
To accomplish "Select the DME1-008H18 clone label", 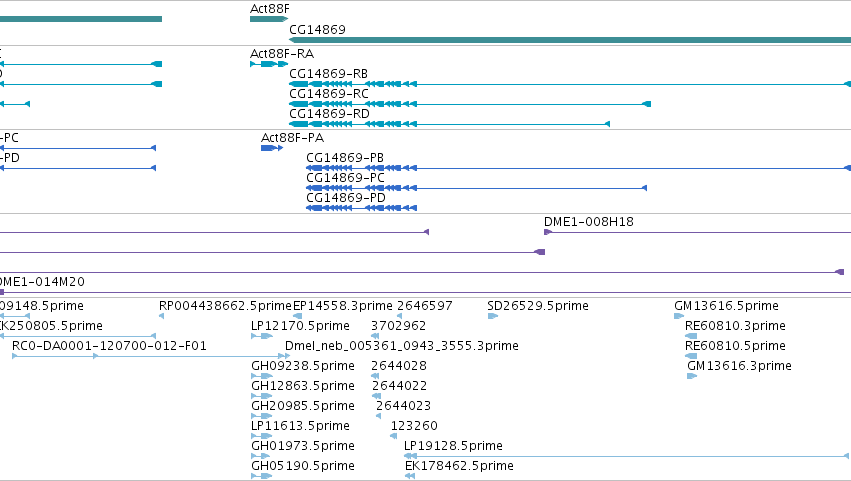I will pos(589,222).
